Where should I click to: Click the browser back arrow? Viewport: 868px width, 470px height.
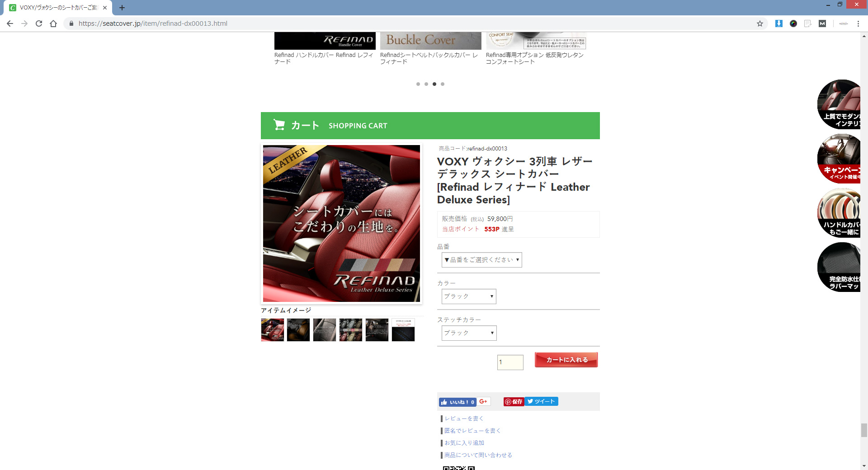click(x=10, y=23)
